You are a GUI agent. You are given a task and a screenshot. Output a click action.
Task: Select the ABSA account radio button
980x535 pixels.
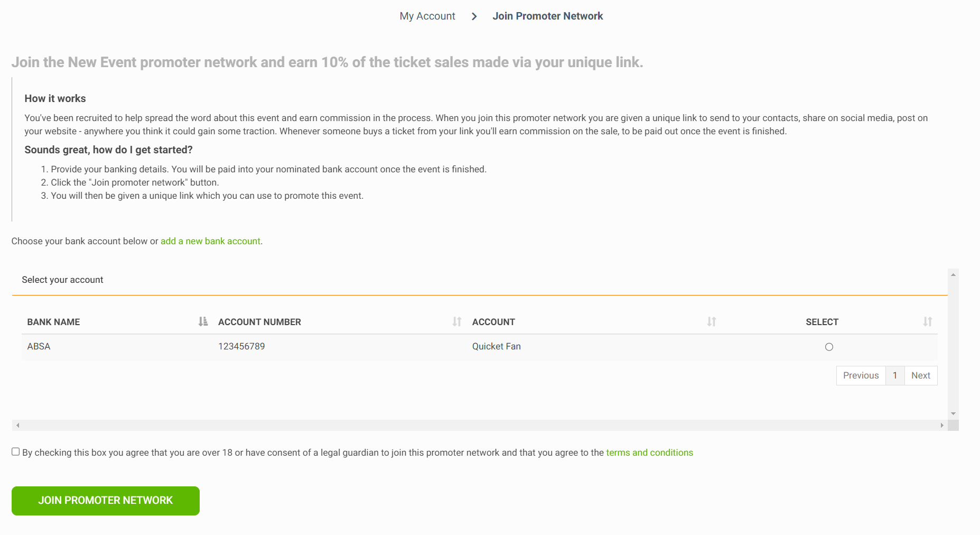point(829,347)
